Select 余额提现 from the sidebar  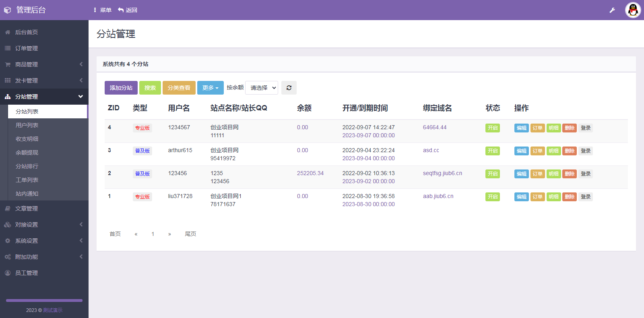[27, 153]
